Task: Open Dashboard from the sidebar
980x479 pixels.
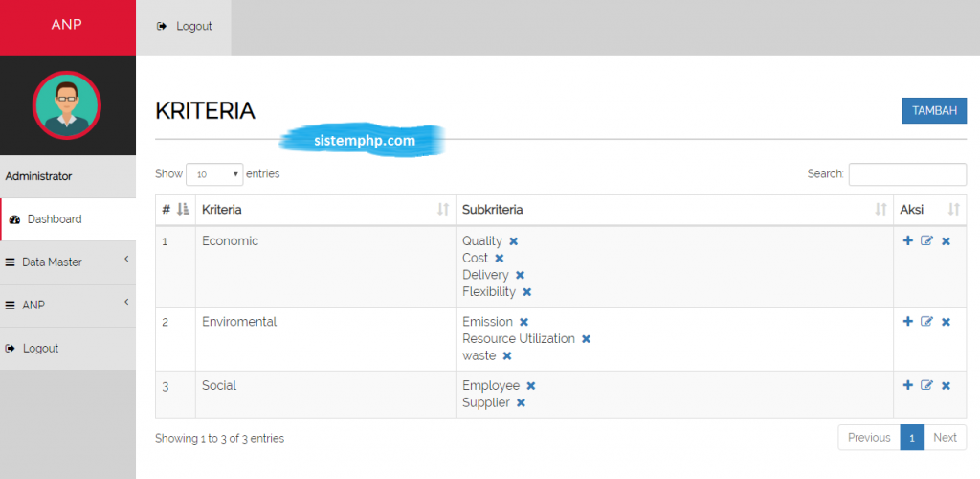Action: tap(55, 219)
